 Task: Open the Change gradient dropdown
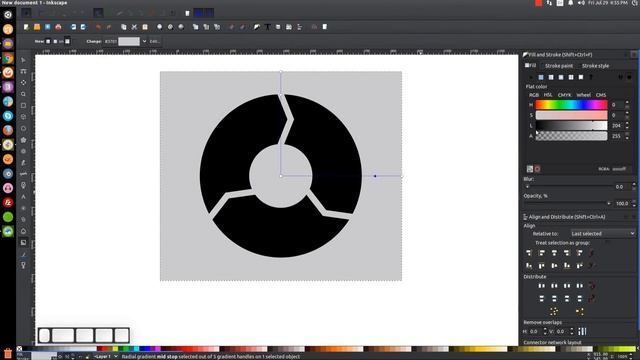[144, 41]
